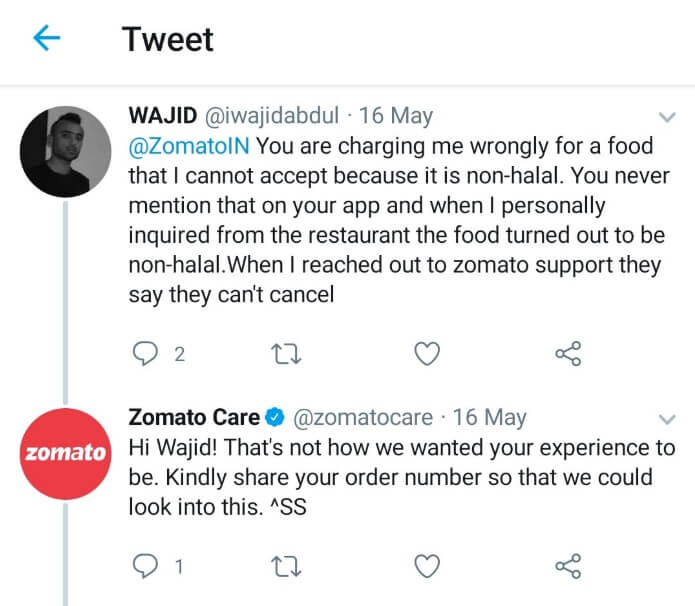Visit the @iwajidabdul handle
Viewport: 695px width, 606px height.
272,116
